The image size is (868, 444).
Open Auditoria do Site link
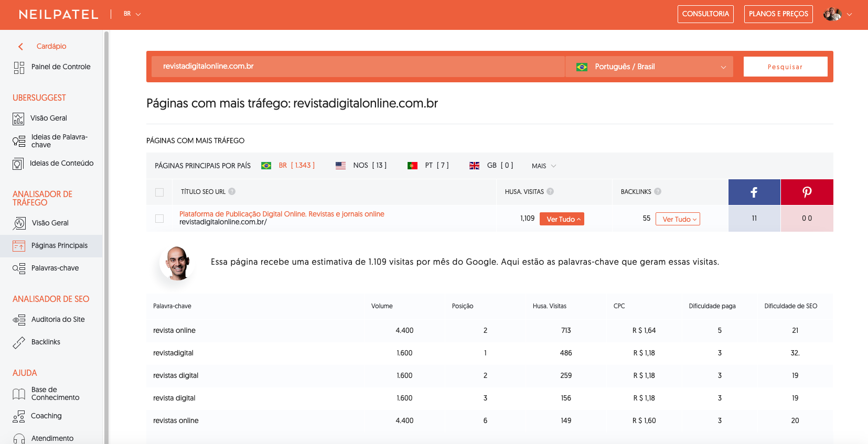pos(58,320)
